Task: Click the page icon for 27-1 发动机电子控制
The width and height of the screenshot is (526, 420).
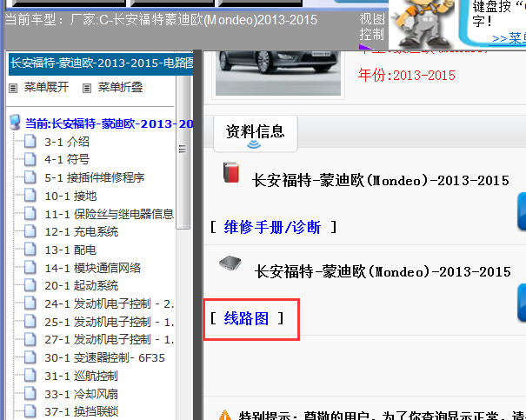Action: [30, 339]
